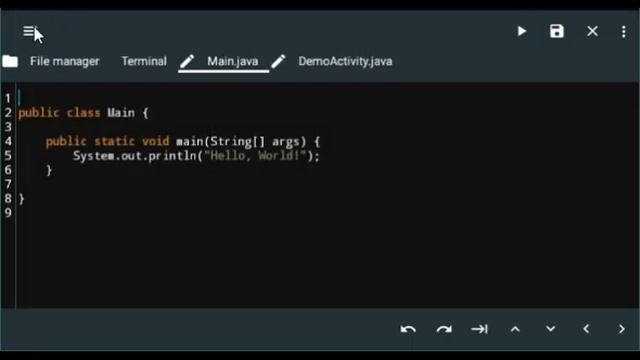The height and width of the screenshot is (360, 640).
Task: Place cursor on empty line 1
Action: click(327, 98)
